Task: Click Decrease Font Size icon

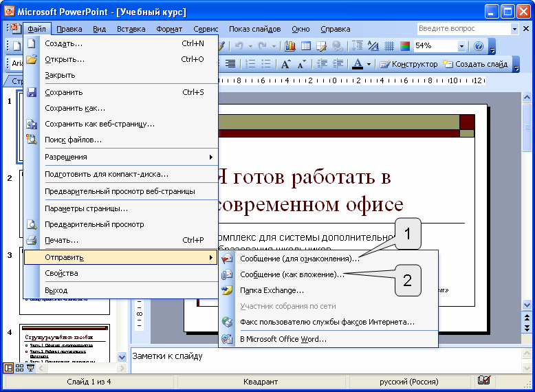Action: 301,64
